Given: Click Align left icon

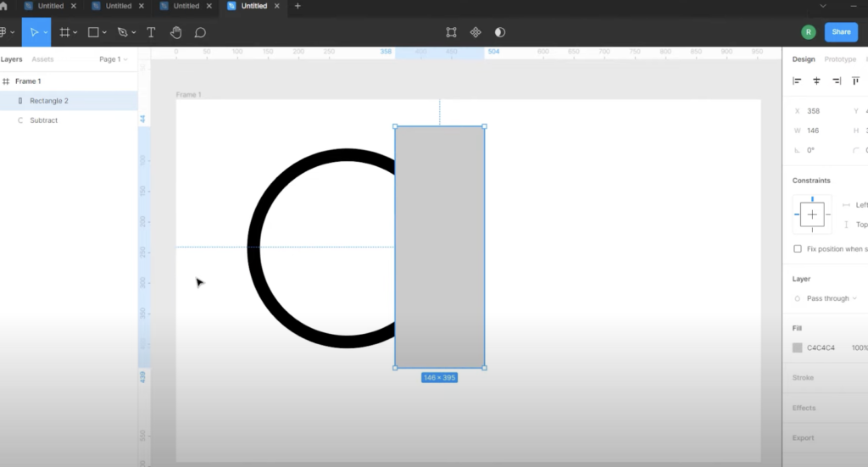Looking at the screenshot, I should point(797,81).
